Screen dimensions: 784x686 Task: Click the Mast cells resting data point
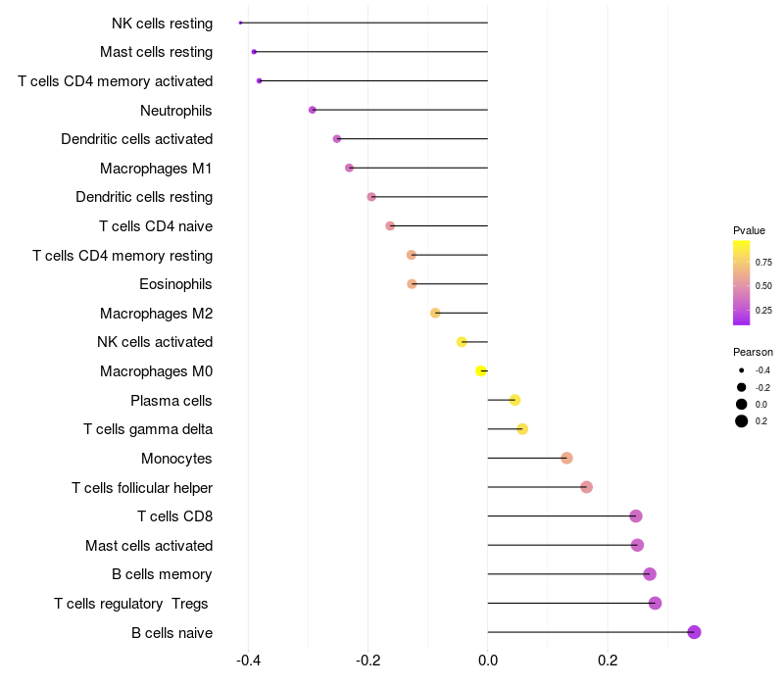click(x=254, y=51)
